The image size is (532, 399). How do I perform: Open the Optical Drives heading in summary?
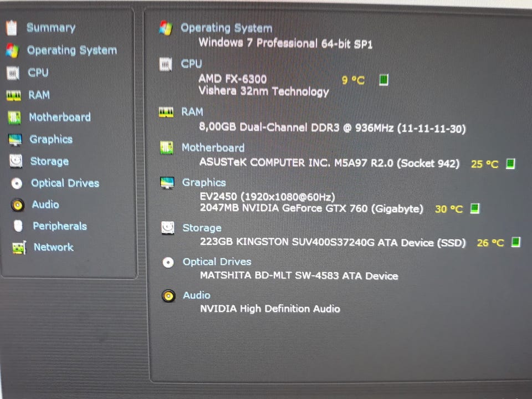217,262
